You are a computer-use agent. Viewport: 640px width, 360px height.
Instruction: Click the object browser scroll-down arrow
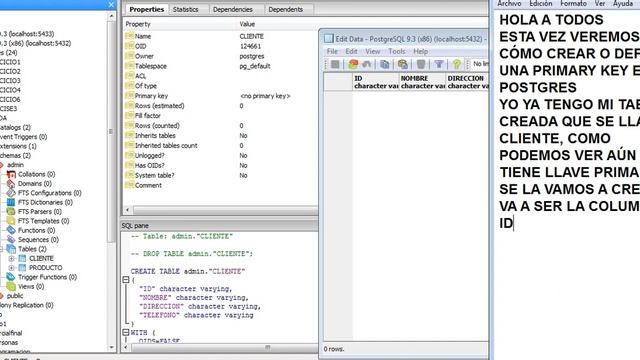click(112, 348)
